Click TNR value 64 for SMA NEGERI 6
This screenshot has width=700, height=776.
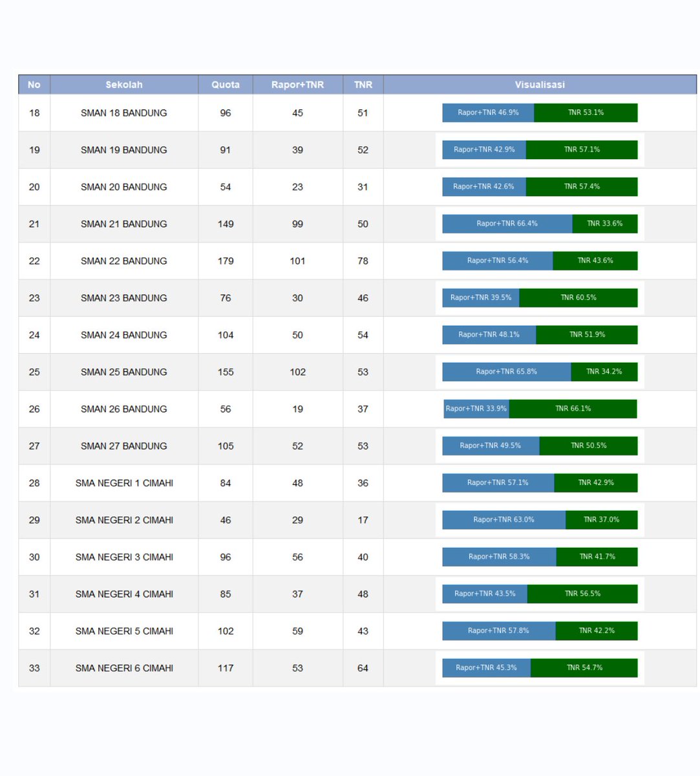(x=363, y=668)
